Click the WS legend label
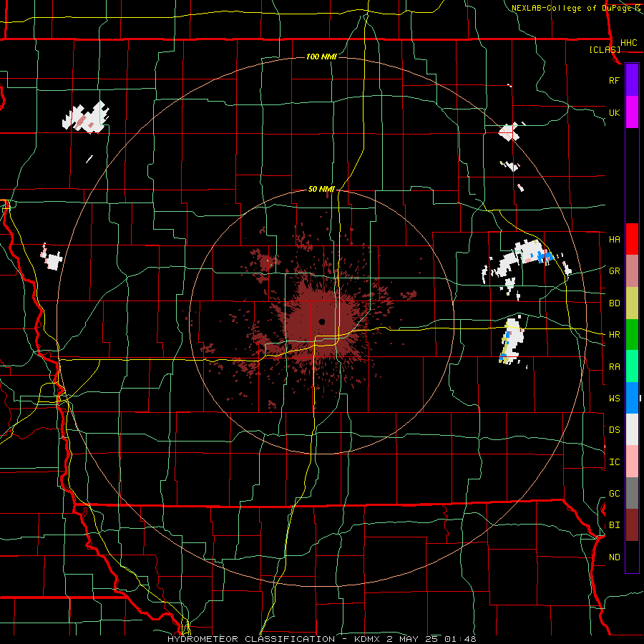The width and height of the screenshot is (644, 644). (x=614, y=398)
